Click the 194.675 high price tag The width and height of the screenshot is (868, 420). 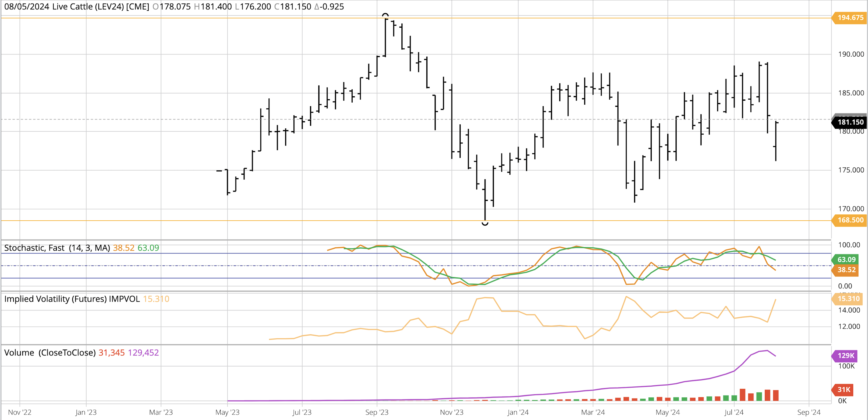click(x=850, y=18)
